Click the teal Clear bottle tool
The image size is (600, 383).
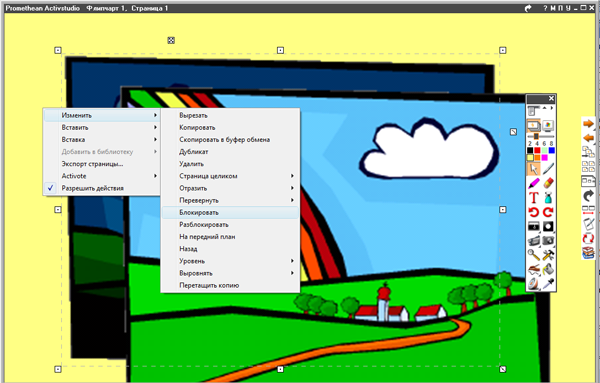click(x=548, y=197)
